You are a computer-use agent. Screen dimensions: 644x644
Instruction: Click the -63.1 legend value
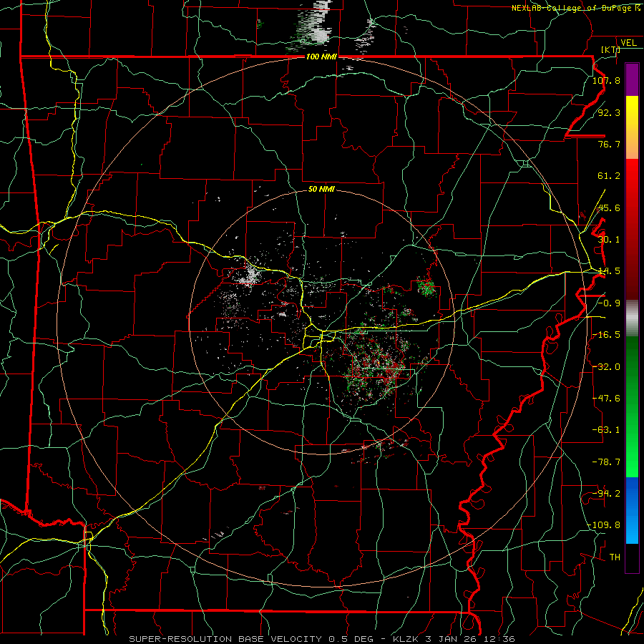click(606, 430)
